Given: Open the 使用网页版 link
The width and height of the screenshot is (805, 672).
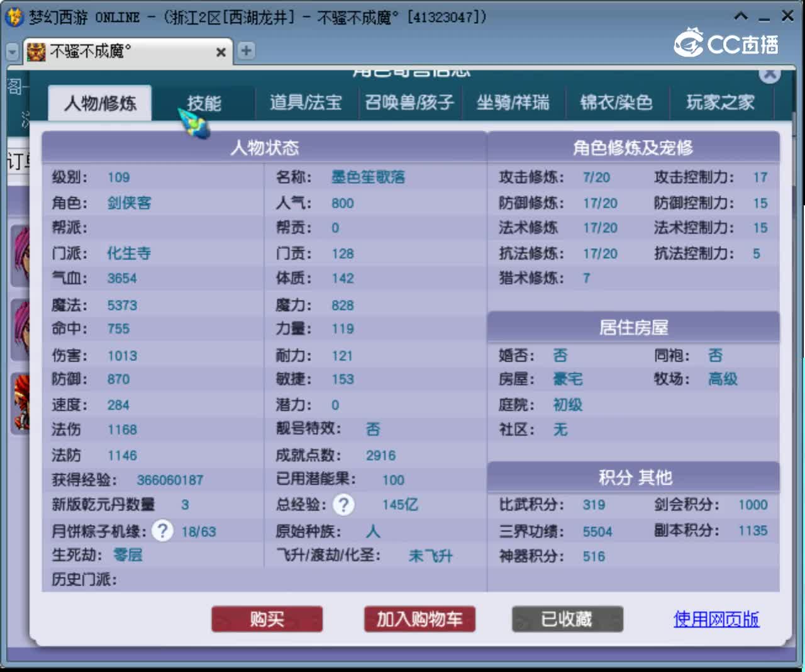Looking at the screenshot, I should pos(716,619).
